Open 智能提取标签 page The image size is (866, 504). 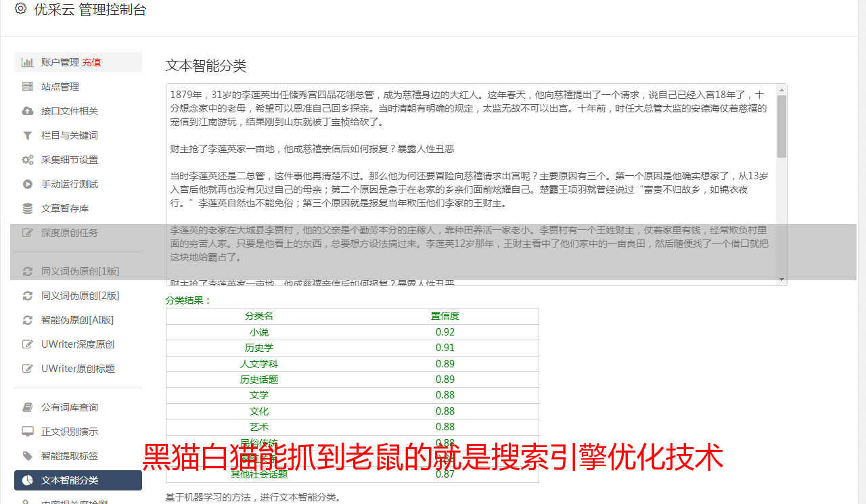[78, 456]
